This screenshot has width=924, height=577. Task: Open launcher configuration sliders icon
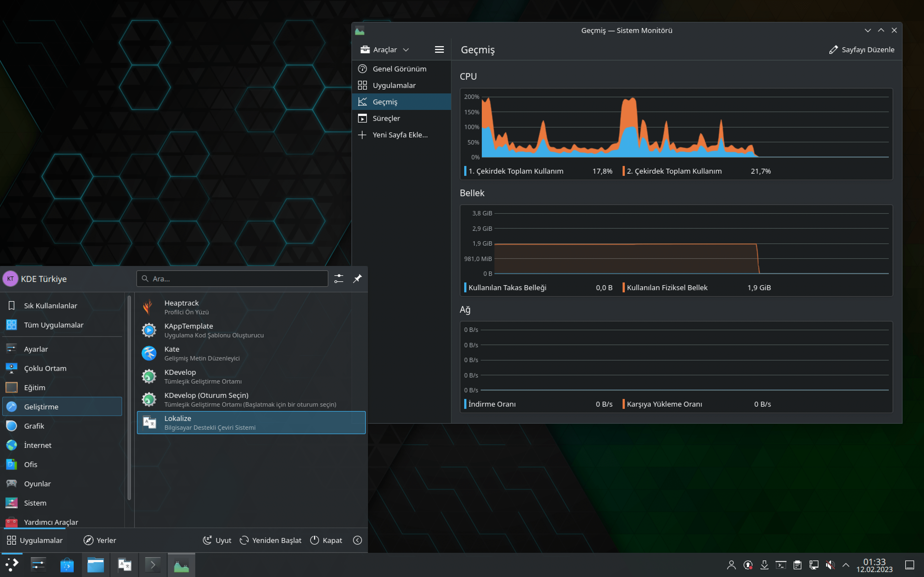339,279
